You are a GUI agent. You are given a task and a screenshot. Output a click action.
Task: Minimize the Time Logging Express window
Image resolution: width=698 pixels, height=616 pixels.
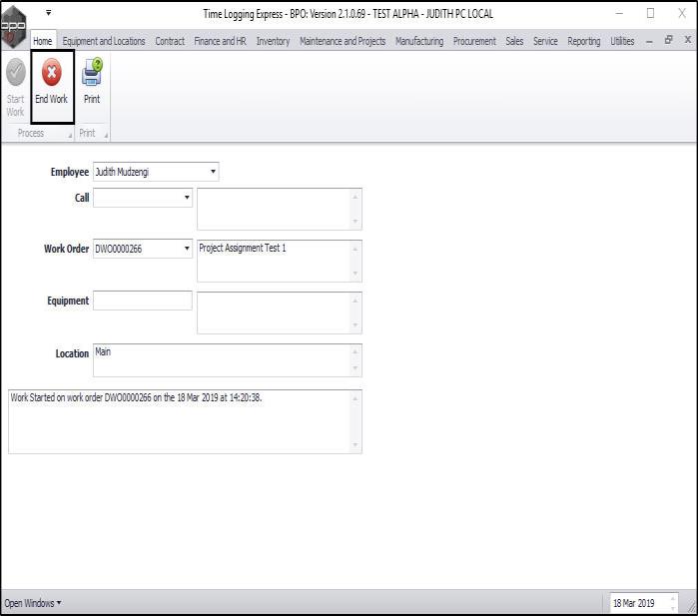pyautogui.click(x=619, y=13)
